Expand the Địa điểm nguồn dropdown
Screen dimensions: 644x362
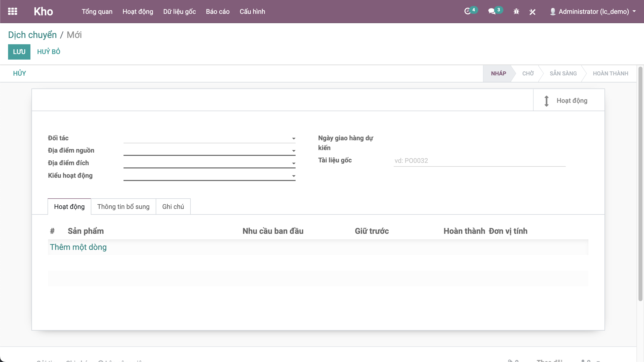294,151
